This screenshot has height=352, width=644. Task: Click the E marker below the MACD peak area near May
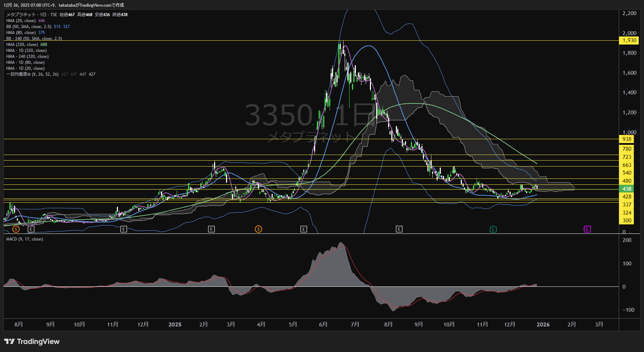coord(304,229)
